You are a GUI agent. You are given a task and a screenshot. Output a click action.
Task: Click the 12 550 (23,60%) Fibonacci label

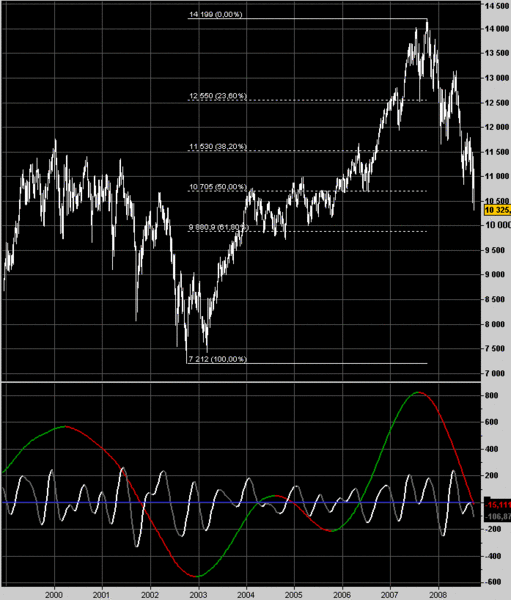218,96
